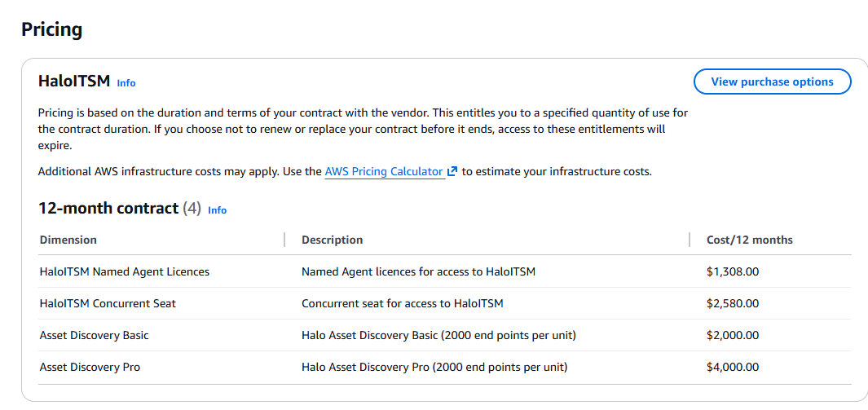Screen dimensions: 868x410
Task: Click HaloITSM Concurrent Seat dimension
Action: pyautogui.click(x=108, y=303)
